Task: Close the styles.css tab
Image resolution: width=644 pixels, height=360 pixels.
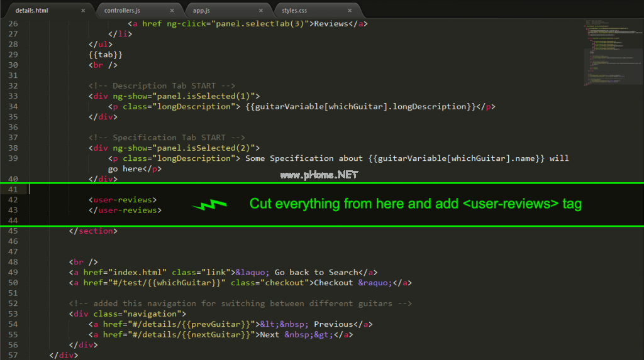Action: tap(348, 11)
